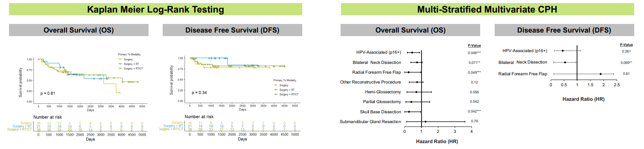Select the left Overall Survival (OS) heading

tap(79, 30)
